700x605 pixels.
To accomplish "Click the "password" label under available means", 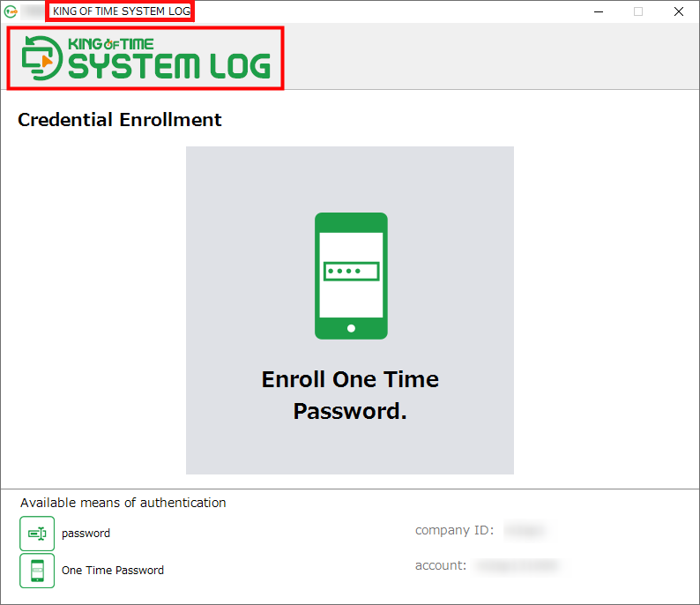I will pyautogui.click(x=86, y=533).
